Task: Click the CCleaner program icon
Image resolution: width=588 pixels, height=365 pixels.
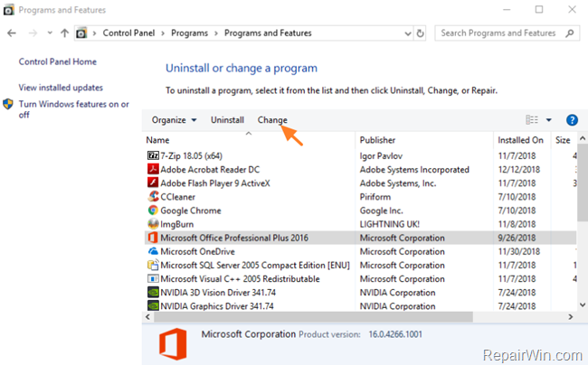Action: point(153,196)
